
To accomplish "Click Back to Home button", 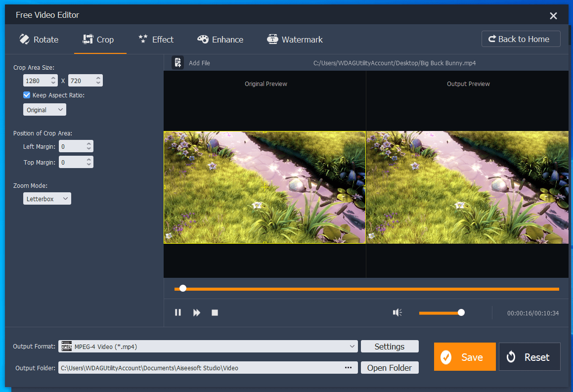I will 521,39.
